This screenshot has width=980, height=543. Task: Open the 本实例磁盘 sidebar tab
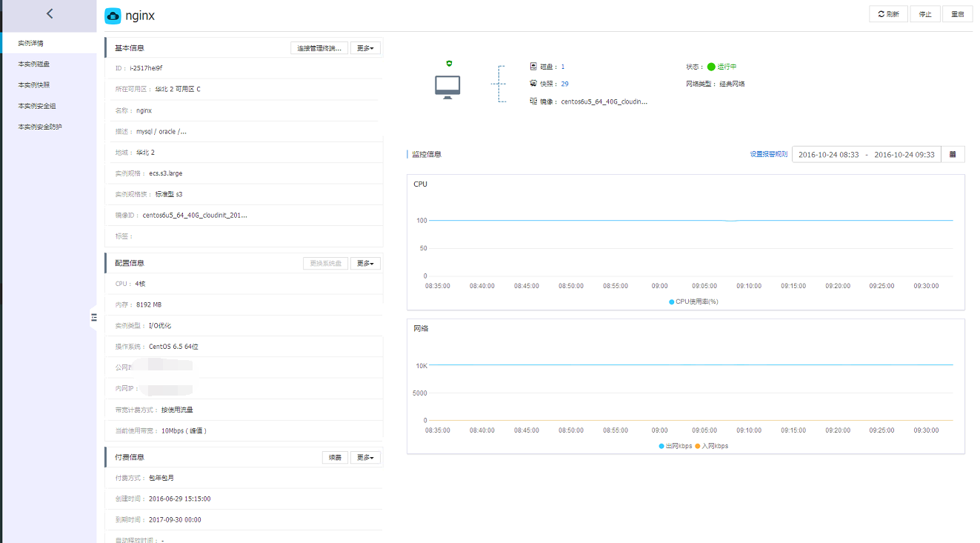[x=48, y=64]
